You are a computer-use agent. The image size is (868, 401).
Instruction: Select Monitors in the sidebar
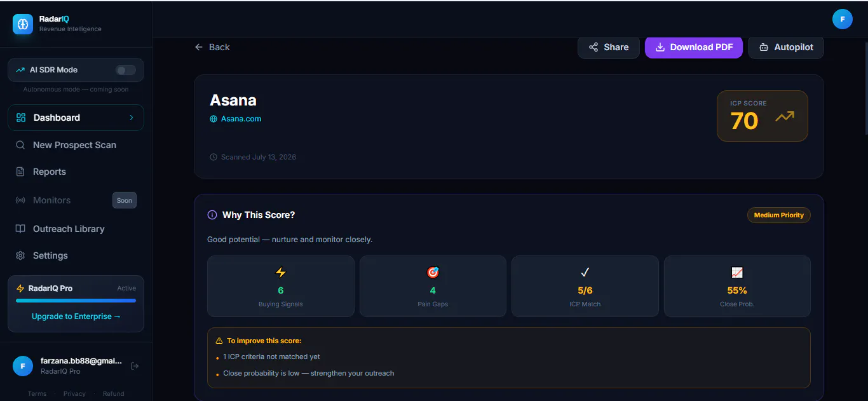(x=51, y=200)
